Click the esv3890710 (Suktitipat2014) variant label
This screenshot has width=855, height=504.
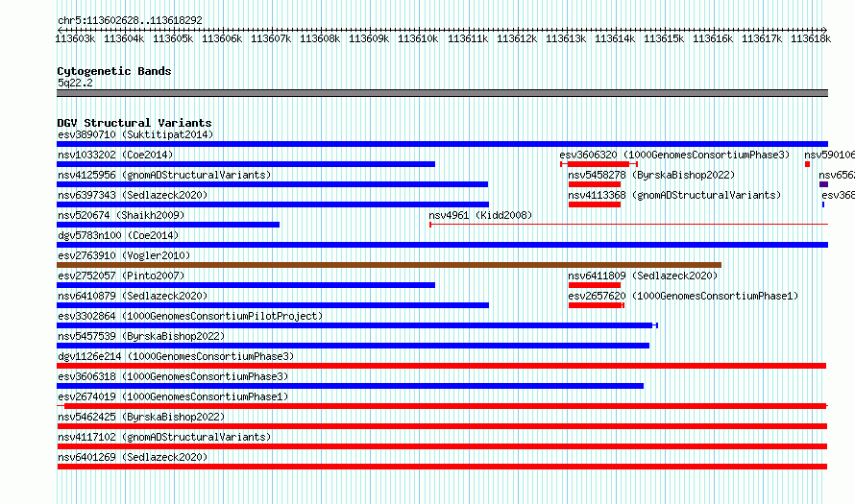point(135,134)
